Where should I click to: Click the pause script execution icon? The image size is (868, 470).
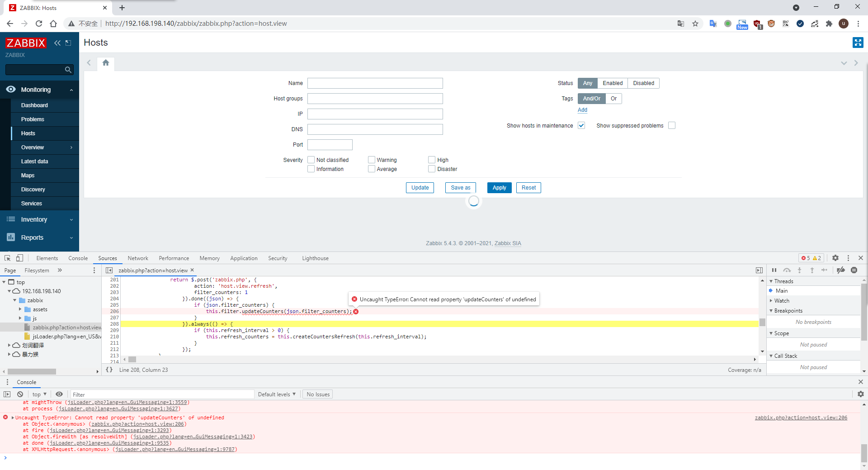774,270
